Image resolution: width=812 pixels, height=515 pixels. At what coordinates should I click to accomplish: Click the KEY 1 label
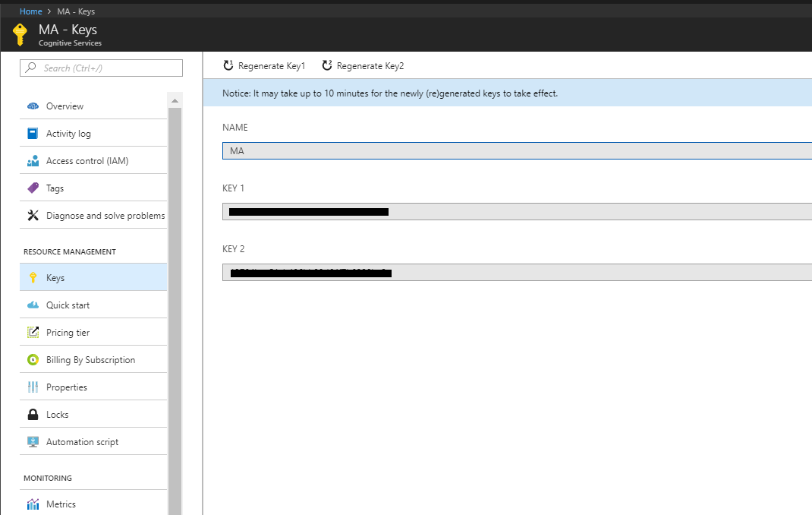(233, 188)
